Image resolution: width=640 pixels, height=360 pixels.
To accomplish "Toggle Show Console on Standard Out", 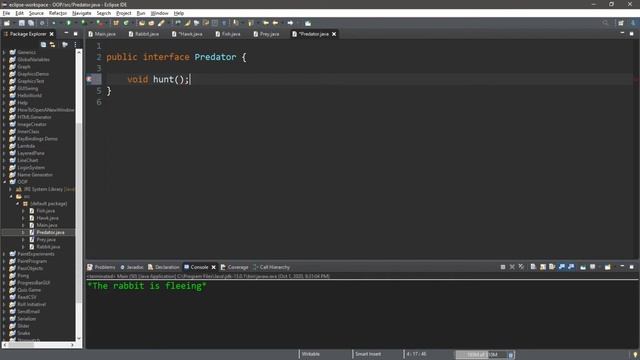I will point(562,267).
